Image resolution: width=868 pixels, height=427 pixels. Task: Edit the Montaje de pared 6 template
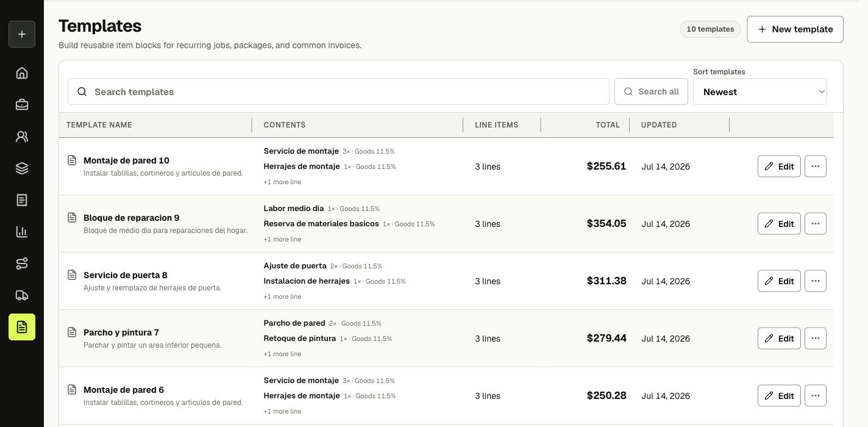pos(779,395)
